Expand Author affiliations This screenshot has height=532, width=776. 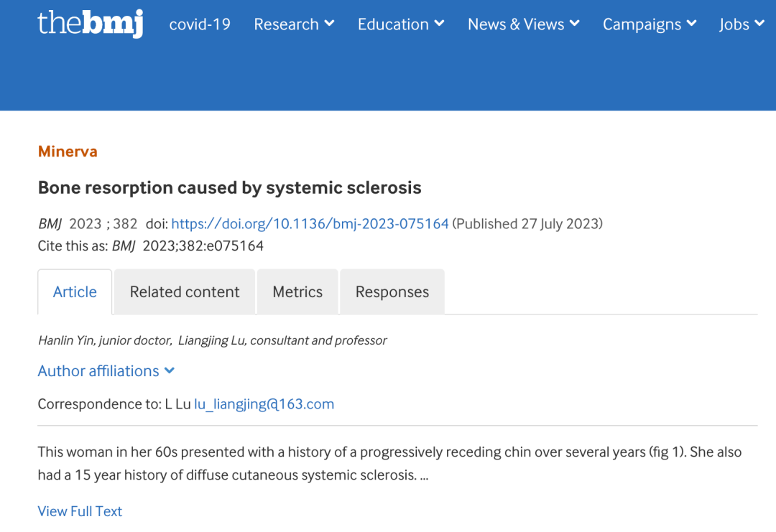coord(106,370)
